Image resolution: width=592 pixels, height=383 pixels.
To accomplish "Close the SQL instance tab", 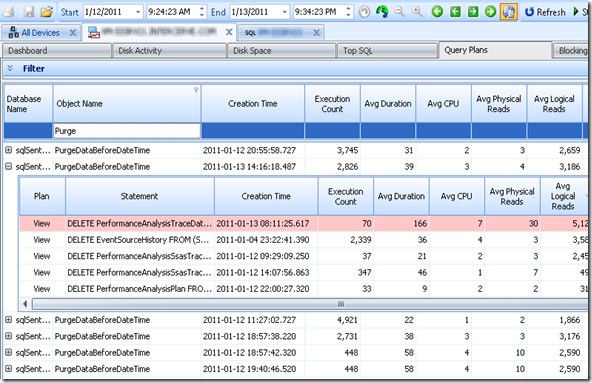I will (x=316, y=33).
